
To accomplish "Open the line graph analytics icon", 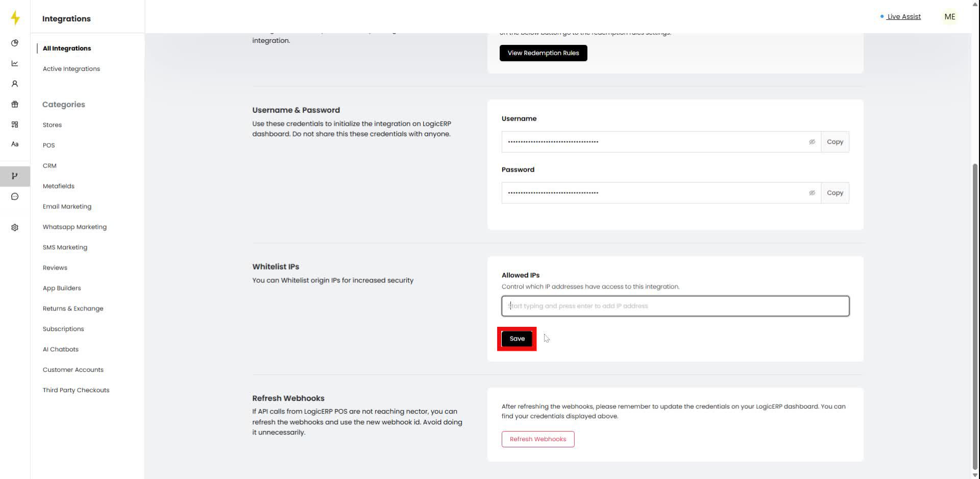I will [x=15, y=63].
